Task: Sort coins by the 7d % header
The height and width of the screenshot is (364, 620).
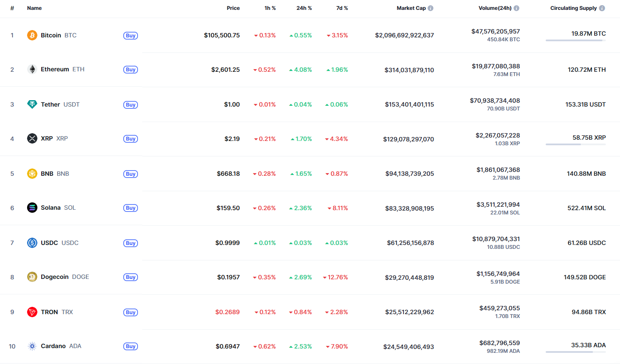Action: tap(342, 8)
